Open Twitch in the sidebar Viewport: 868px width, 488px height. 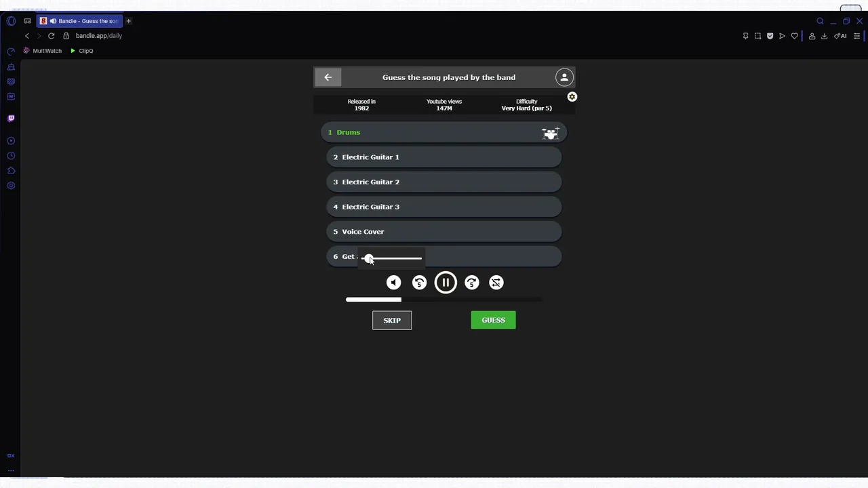11,119
